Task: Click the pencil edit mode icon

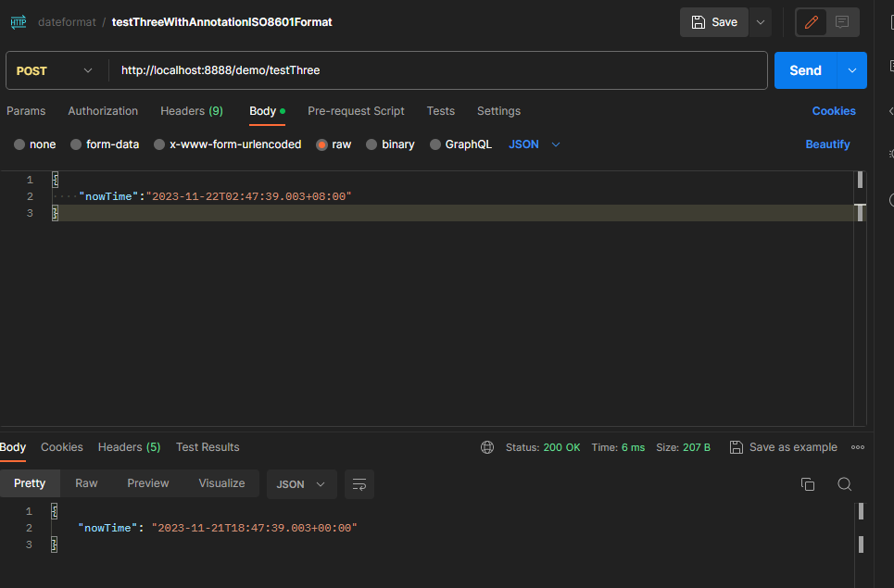Action: click(812, 22)
